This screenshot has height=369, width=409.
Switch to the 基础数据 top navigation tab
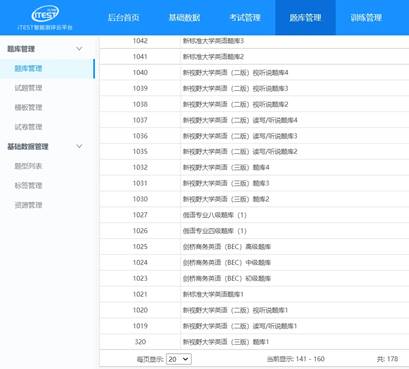[184, 18]
